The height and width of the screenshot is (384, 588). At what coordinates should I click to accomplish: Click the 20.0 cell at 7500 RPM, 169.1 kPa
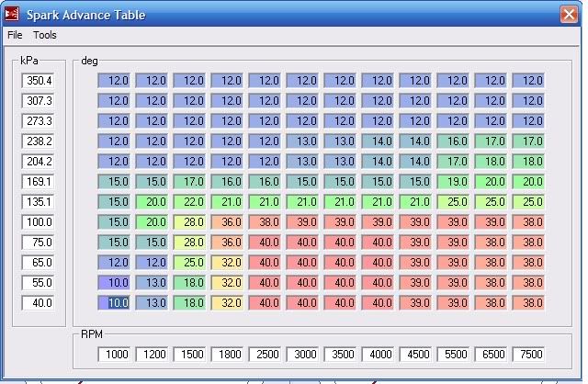[x=528, y=182]
